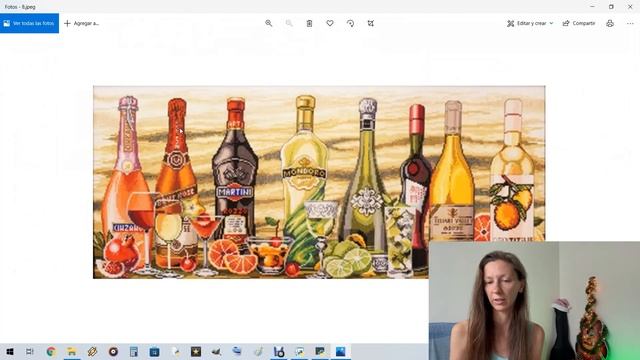Open the star icon app on taskbar
Image resolution: width=640 pixels, height=360 pixels.
(x=196, y=351)
